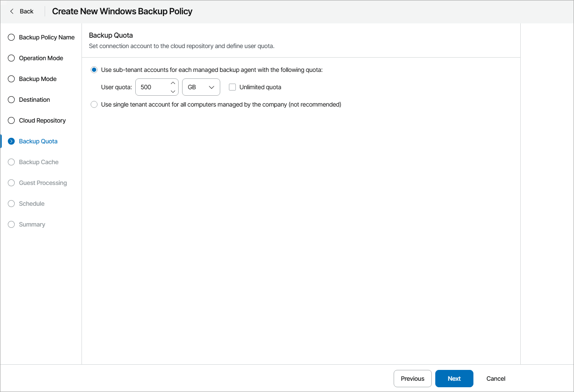The height and width of the screenshot is (392, 574).
Task: Click the Destination step circle icon
Action: pos(11,100)
